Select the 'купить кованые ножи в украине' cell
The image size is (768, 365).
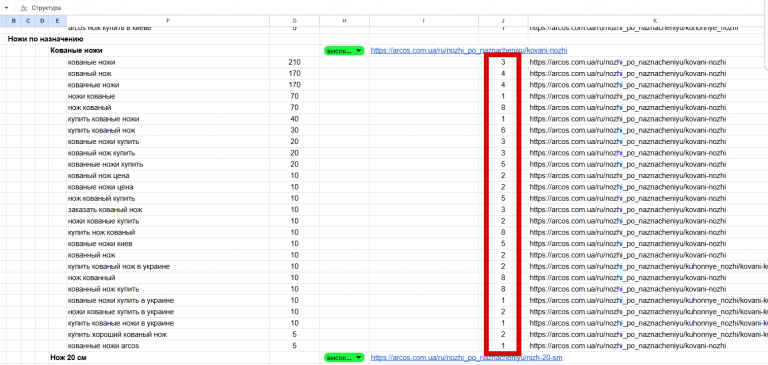[168, 323]
